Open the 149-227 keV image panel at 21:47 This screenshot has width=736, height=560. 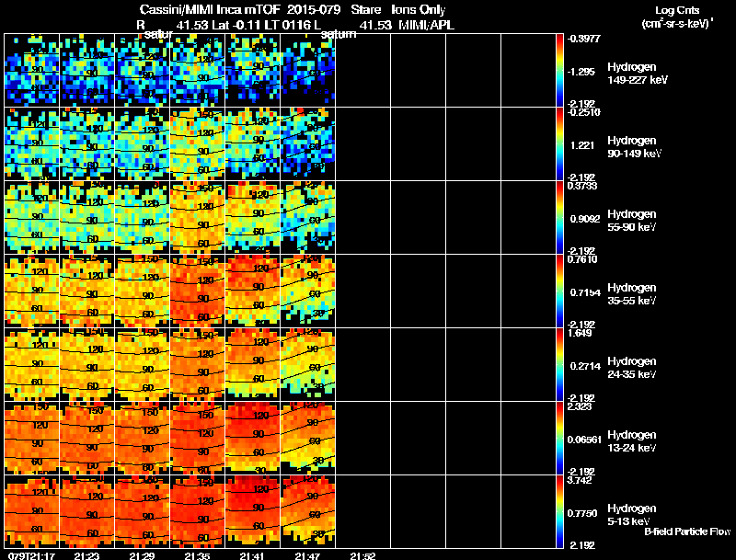308,70
